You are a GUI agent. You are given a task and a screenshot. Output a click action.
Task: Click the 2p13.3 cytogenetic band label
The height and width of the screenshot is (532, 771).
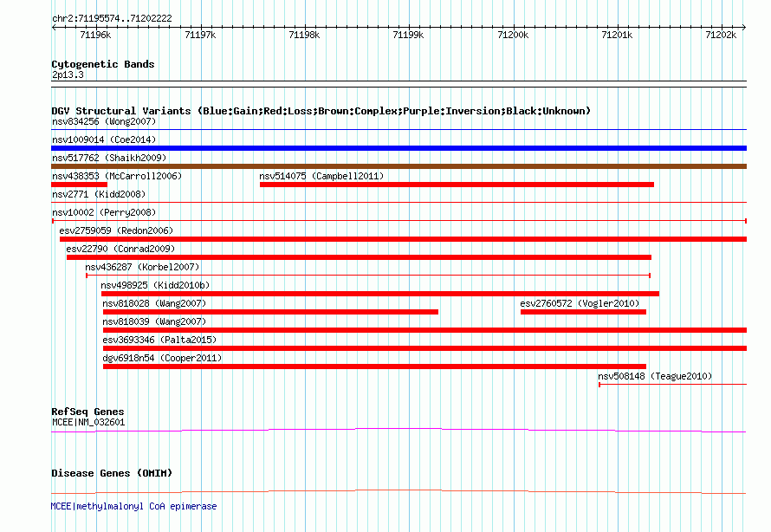coord(68,75)
